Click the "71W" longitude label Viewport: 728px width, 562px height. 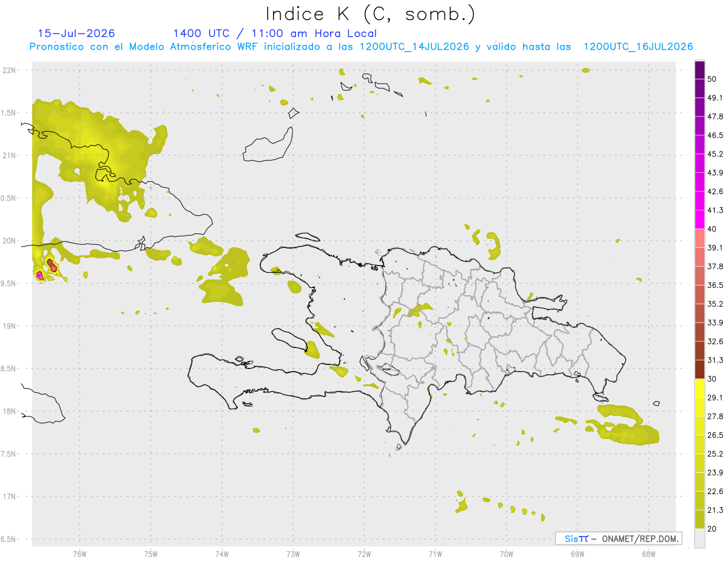pos(435,554)
